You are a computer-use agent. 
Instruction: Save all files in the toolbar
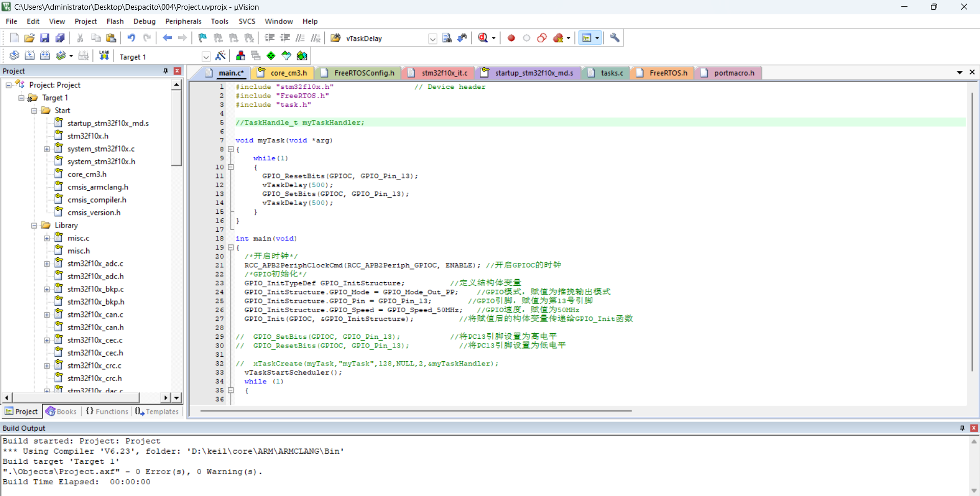click(x=60, y=38)
